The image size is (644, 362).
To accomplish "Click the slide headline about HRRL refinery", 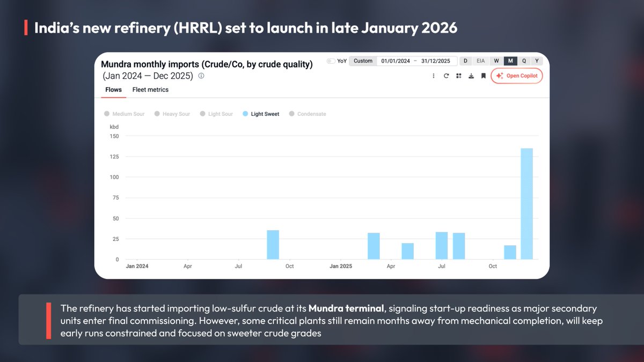I will (x=246, y=28).
